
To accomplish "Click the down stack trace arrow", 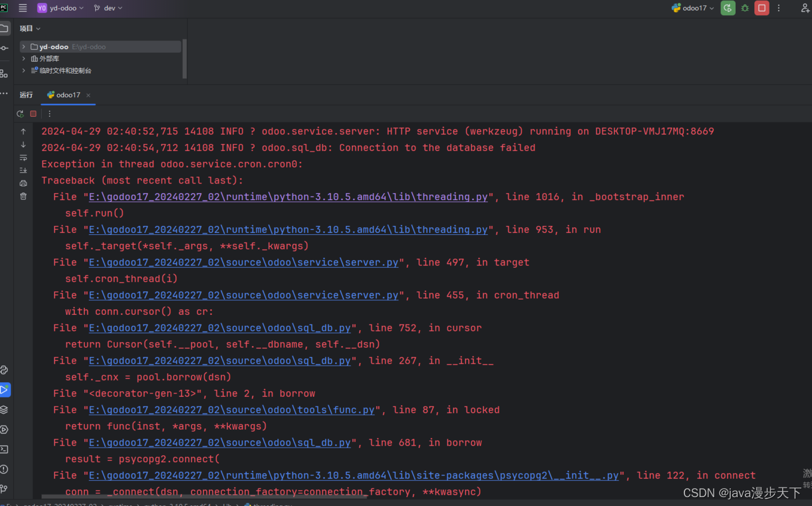I will [23, 145].
